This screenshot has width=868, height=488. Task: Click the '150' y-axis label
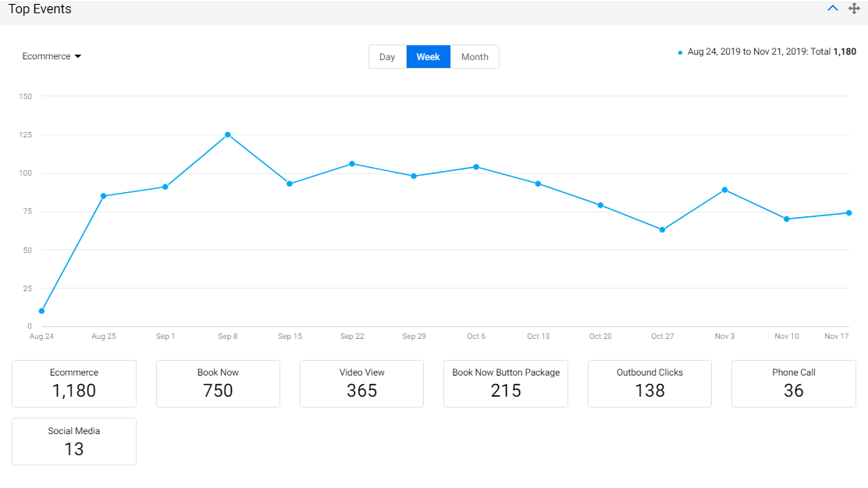[26, 96]
